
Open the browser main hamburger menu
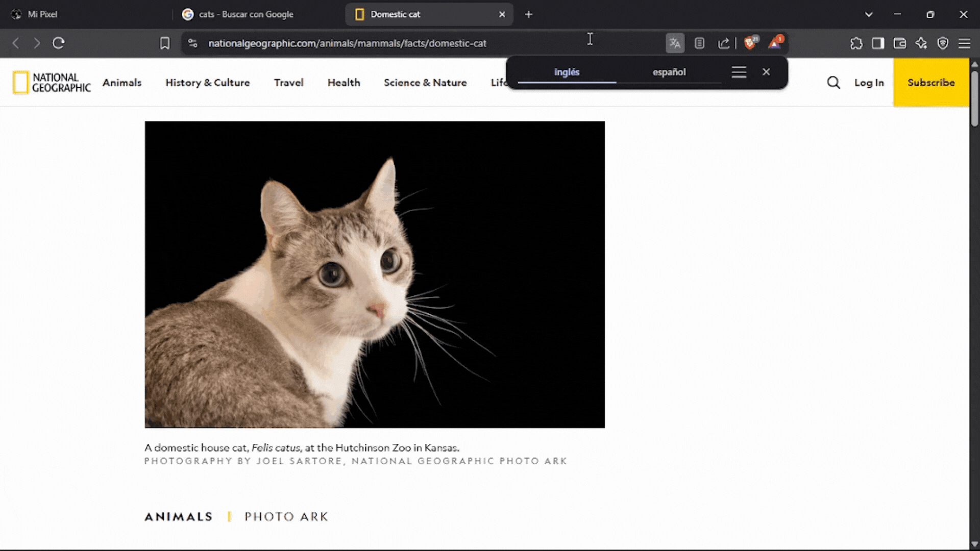click(964, 43)
